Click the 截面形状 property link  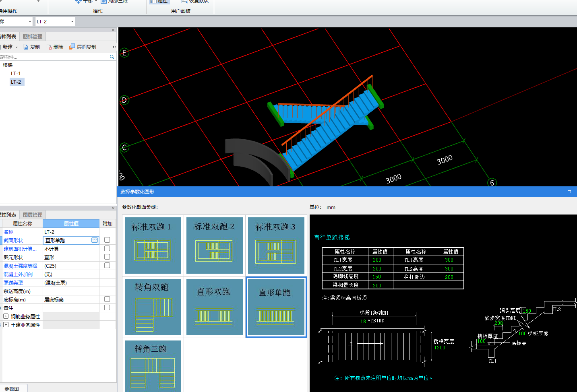coord(13,240)
